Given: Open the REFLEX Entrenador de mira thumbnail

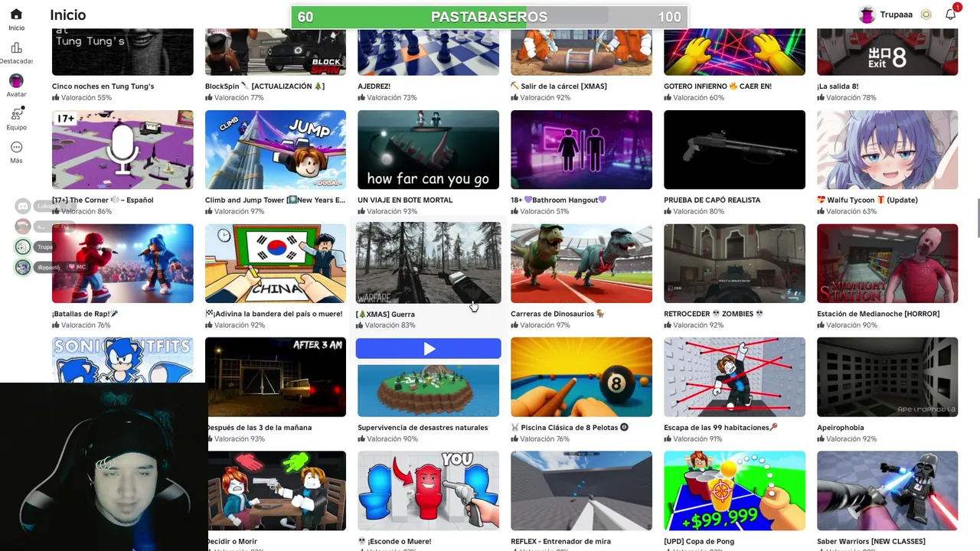Looking at the screenshot, I should click(x=581, y=491).
